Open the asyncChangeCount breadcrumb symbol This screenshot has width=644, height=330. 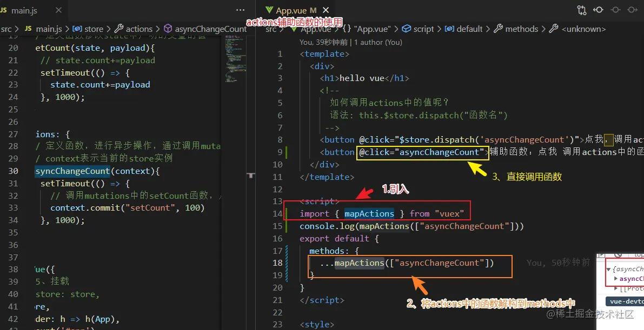pyautogui.click(x=205, y=29)
